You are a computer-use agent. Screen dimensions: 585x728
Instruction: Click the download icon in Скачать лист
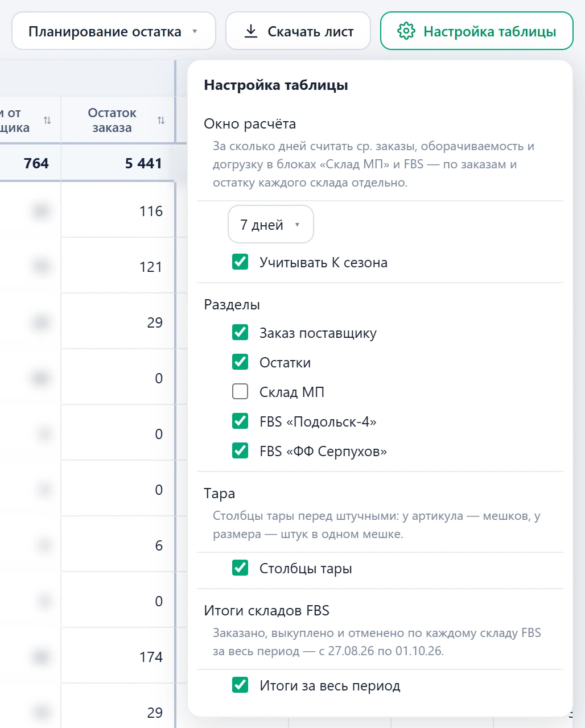250,31
